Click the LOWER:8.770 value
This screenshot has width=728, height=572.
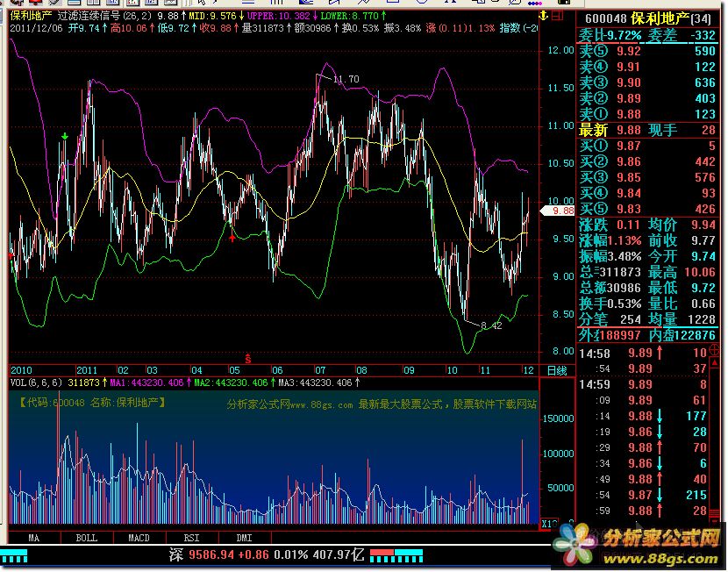[350, 16]
